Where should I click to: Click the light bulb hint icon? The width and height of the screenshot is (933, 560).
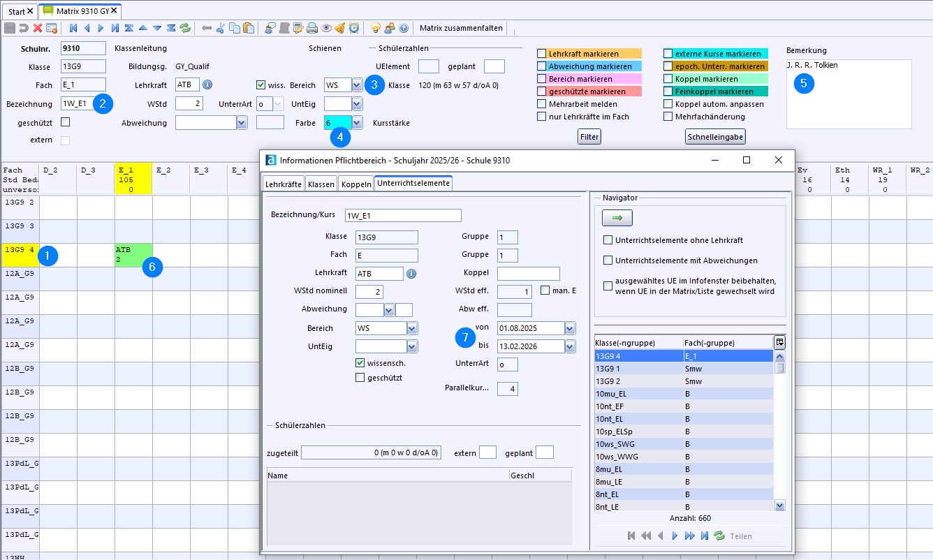coord(376,28)
